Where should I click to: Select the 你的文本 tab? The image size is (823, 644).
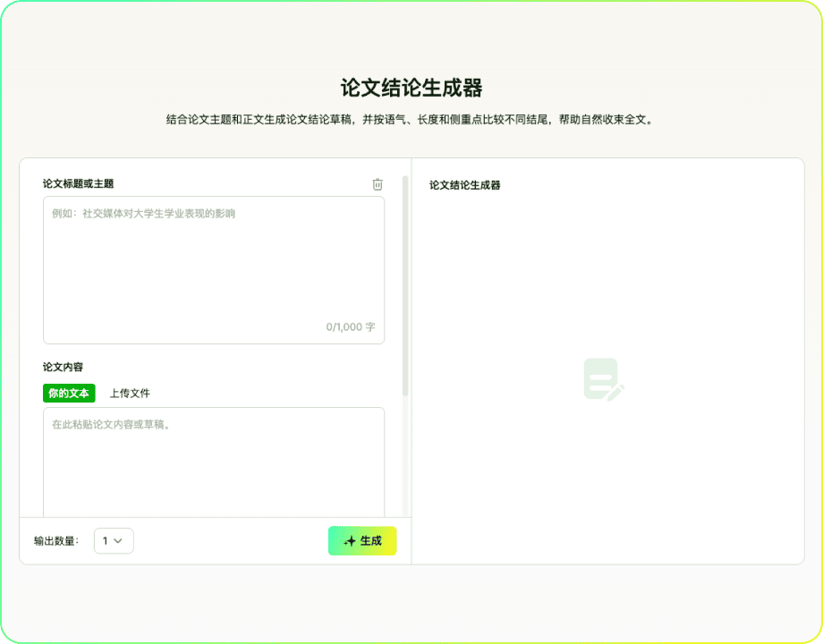tap(69, 394)
